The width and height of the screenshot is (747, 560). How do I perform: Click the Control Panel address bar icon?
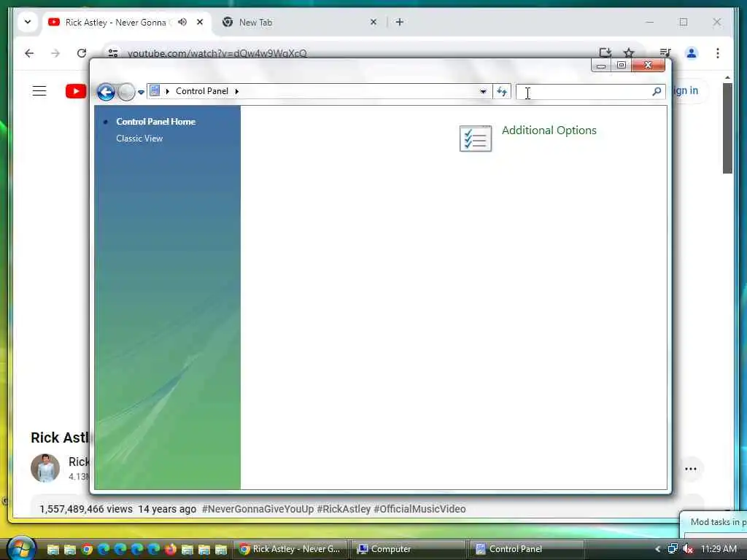click(155, 90)
